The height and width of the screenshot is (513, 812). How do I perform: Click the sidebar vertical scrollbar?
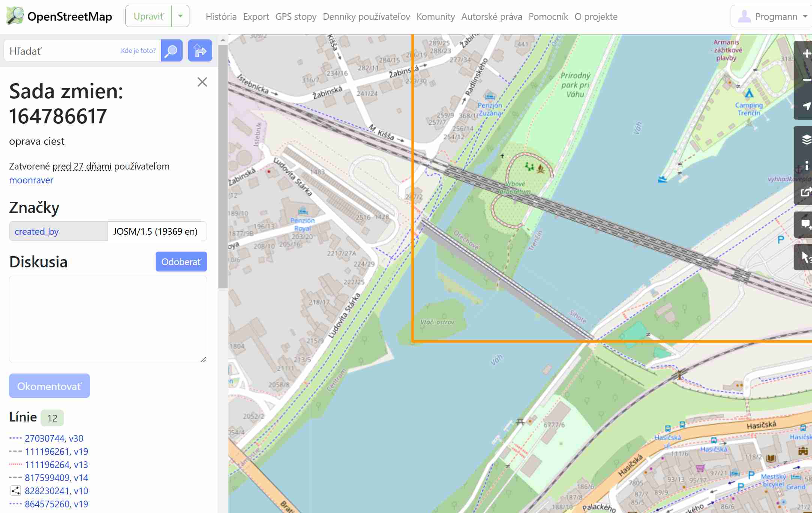click(x=223, y=167)
